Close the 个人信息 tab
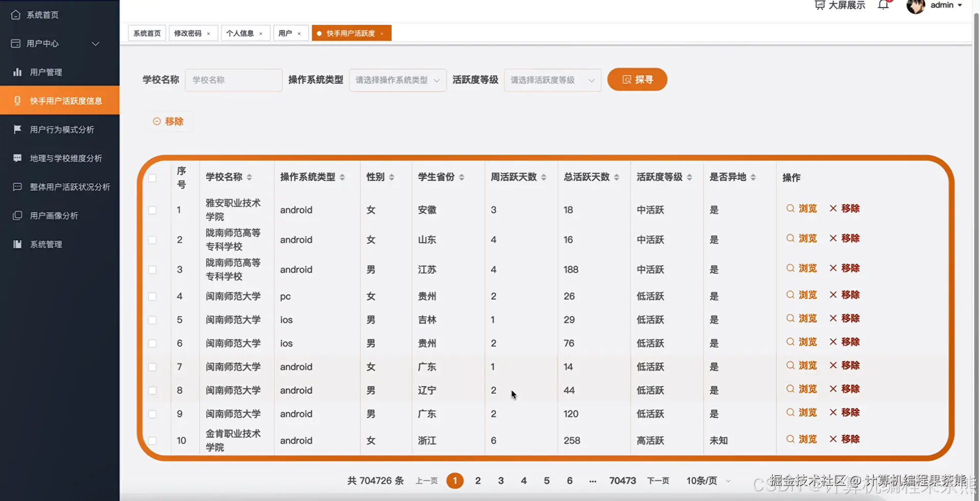 (261, 34)
